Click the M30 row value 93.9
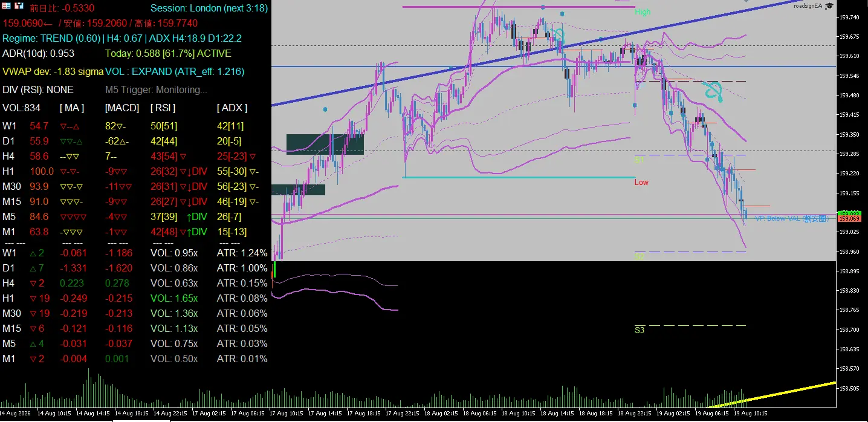868x422 pixels. click(39, 186)
